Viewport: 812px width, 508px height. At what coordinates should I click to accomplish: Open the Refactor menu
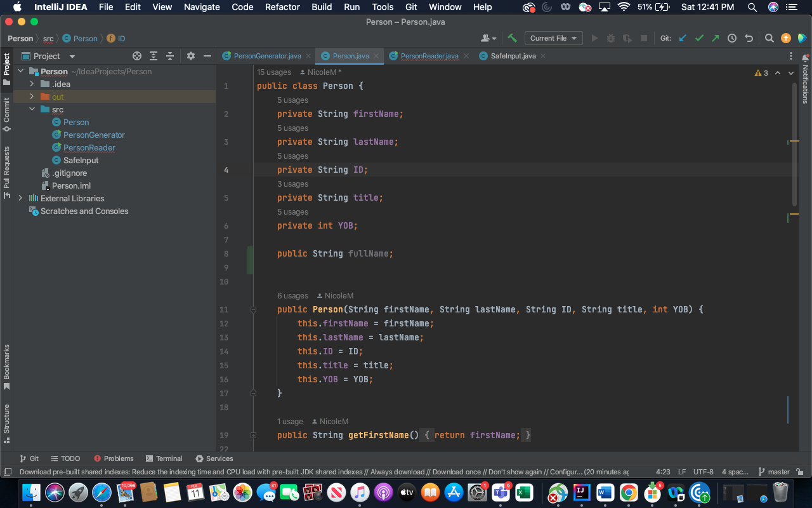[282, 7]
